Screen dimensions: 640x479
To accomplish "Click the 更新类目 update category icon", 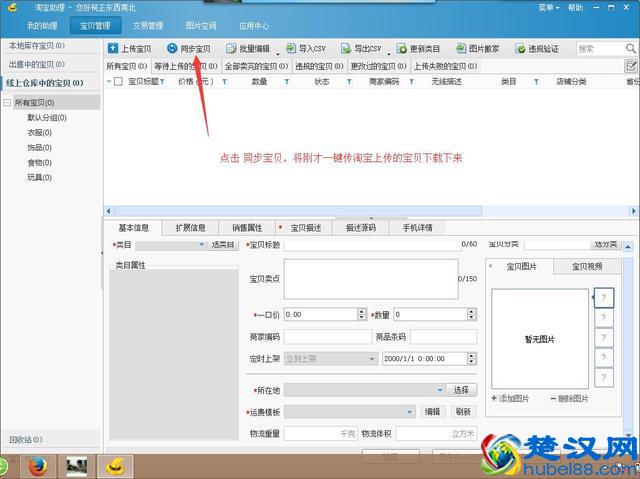I will [402, 49].
